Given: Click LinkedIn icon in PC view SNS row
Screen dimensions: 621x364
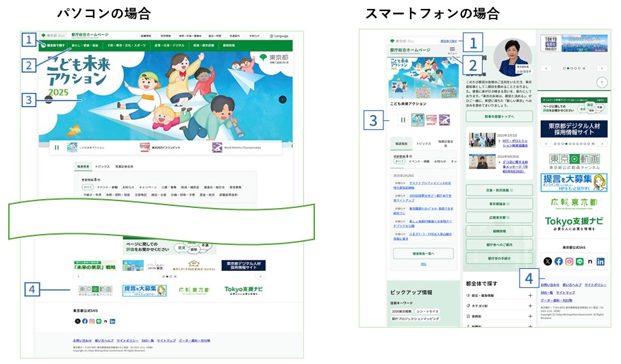Looking at the screenshot, I should tap(112, 322).
